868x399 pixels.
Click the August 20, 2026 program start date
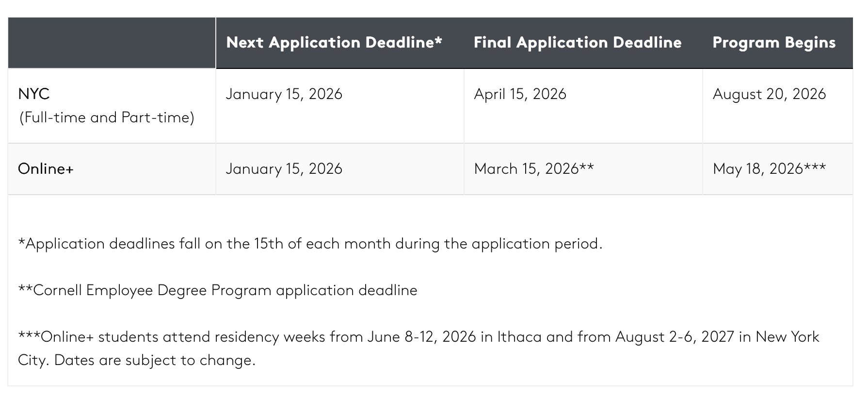click(x=769, y=94)
